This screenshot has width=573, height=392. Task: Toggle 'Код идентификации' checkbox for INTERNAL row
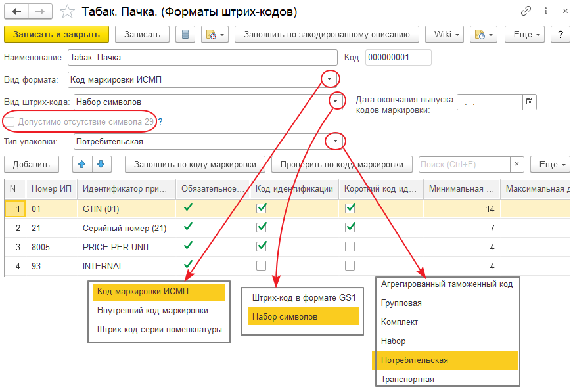(x=262, y=266)
